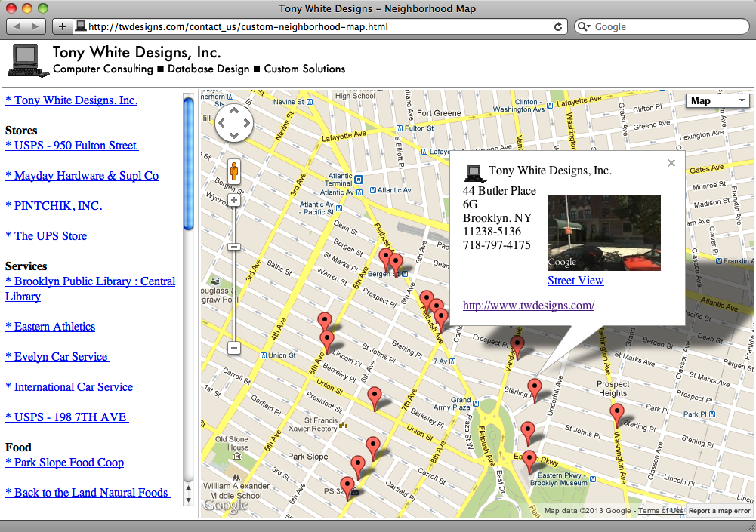The width and height of the screenshot is (756, 532).
Task: Click the site icon beside the URL
Action: click(81, 26)
